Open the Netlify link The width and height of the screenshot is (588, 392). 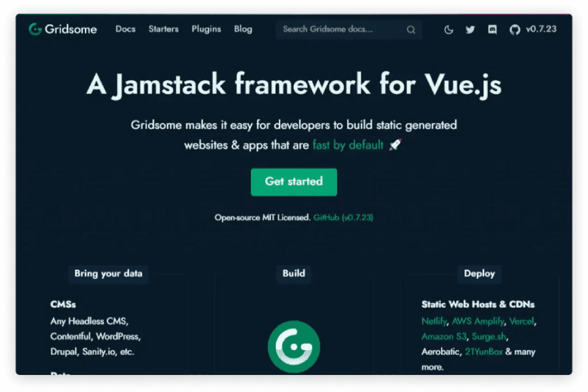[x=434, y=321]
